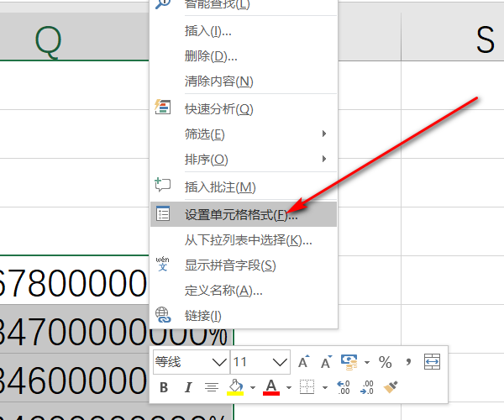Viewport: 504px width, 420px height.
Task: Click the cell containing 67800000
Action: point(74,281)
